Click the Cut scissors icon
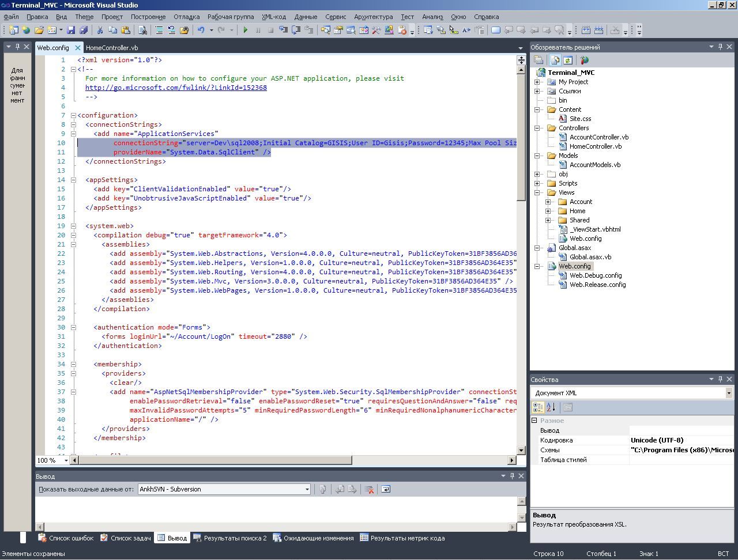The width and height of the screenshot is (738, 560). pyautogui.click(x=100, y=30)
